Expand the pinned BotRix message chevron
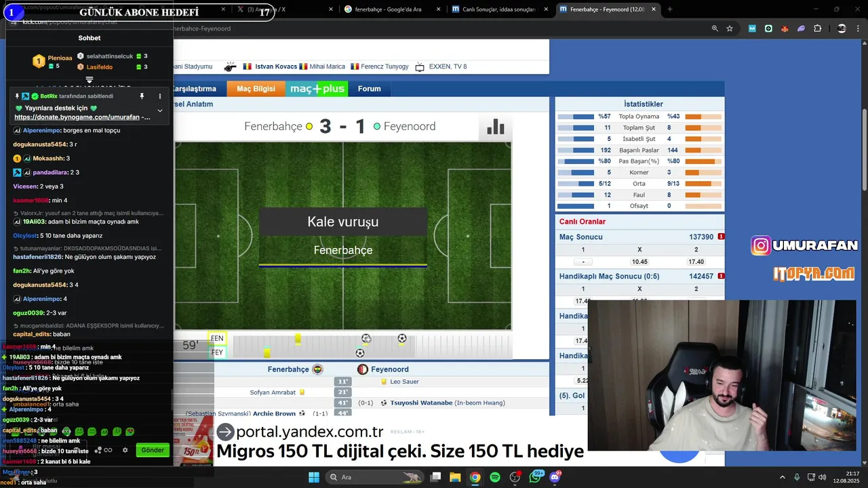This screenshot has height=488, width=868. tap(160, 110)
